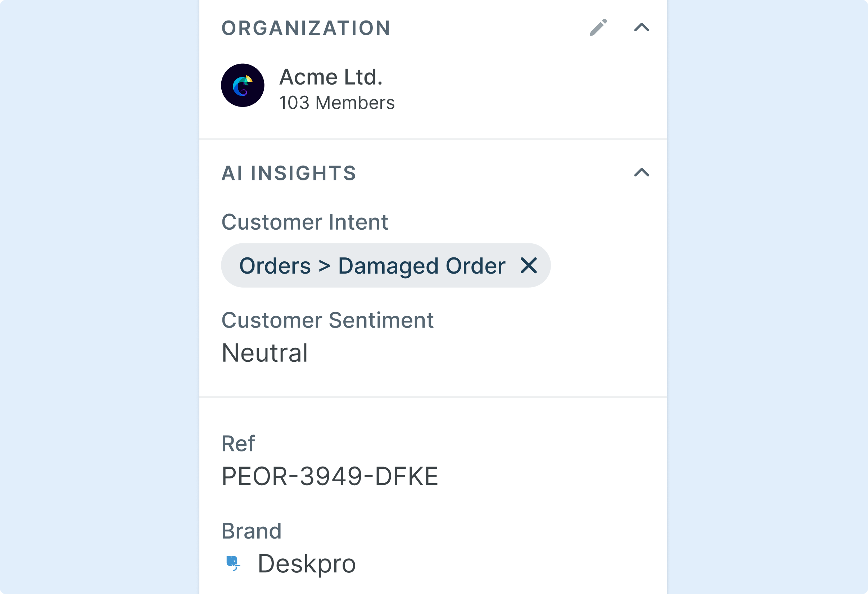Click the ORGANIZATION section heading
The image size is (868, 594).
click(x=306, y=28)
